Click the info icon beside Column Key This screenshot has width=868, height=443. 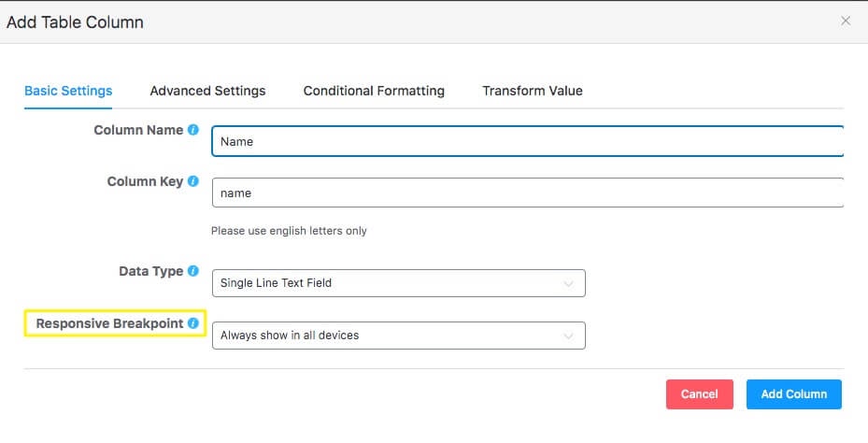(192, 181)
